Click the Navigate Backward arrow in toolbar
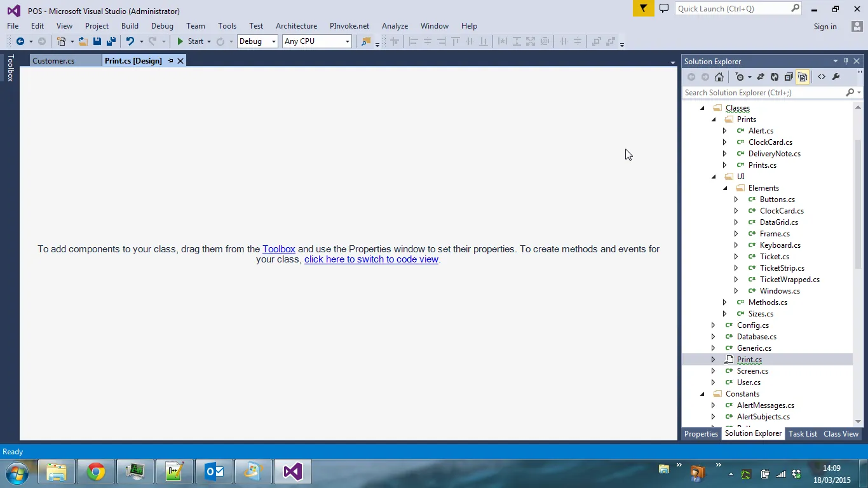Viewport: 868px width, 488px height. [20, 41]
